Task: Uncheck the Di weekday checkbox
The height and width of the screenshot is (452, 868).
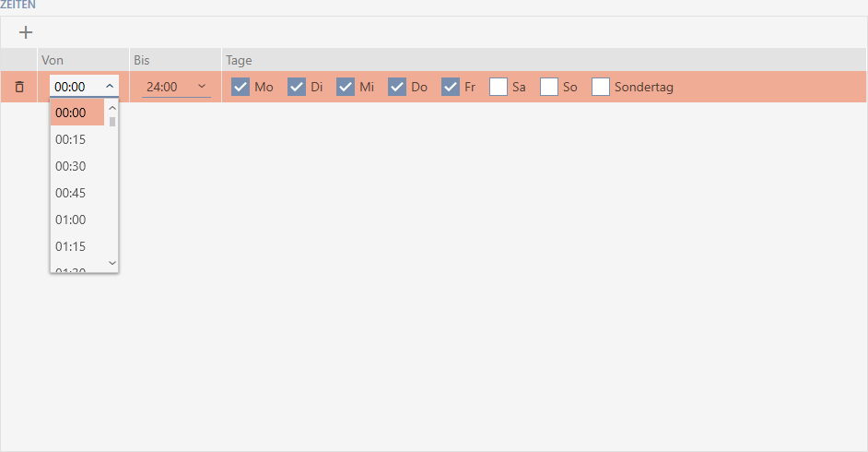Action: click(x=297, y=87)
